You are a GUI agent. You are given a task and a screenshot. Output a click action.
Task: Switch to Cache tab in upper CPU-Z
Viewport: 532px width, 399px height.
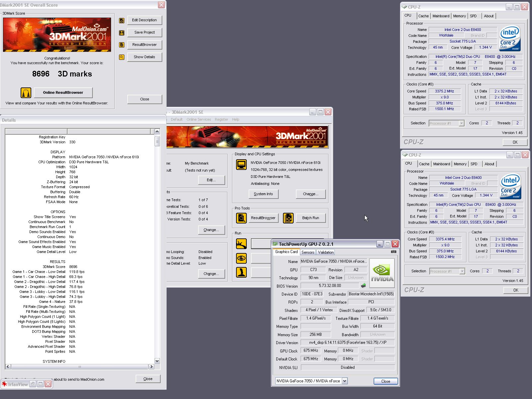[x=423, y=16]
